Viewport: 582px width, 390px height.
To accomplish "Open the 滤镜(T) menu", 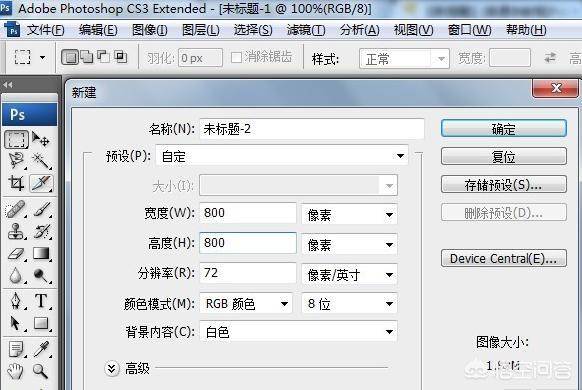I will 306,30.
